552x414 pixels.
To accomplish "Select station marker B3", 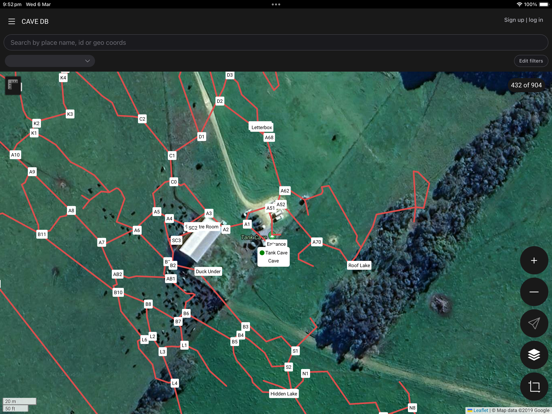I will click(x=245, y=326).
